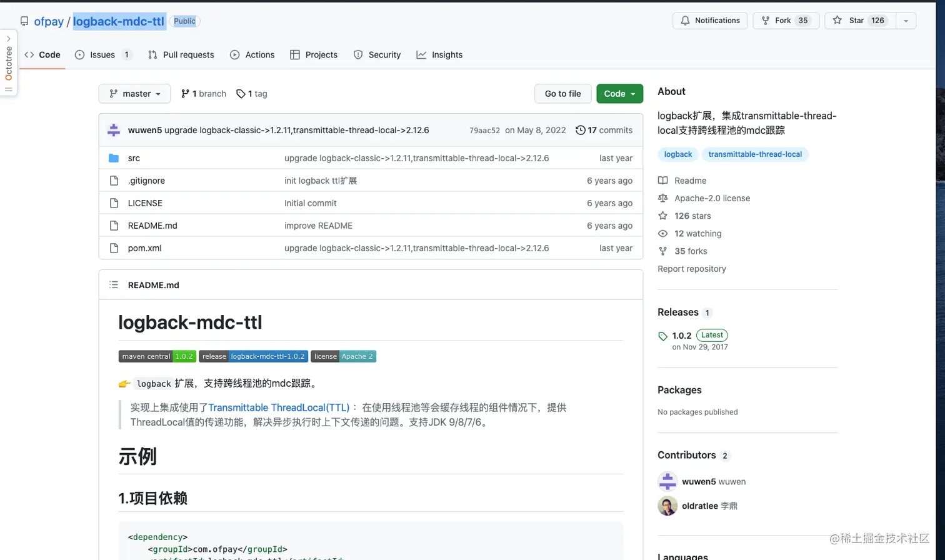Click the wuwen5 avatar in commit bar

coord(114,130)
